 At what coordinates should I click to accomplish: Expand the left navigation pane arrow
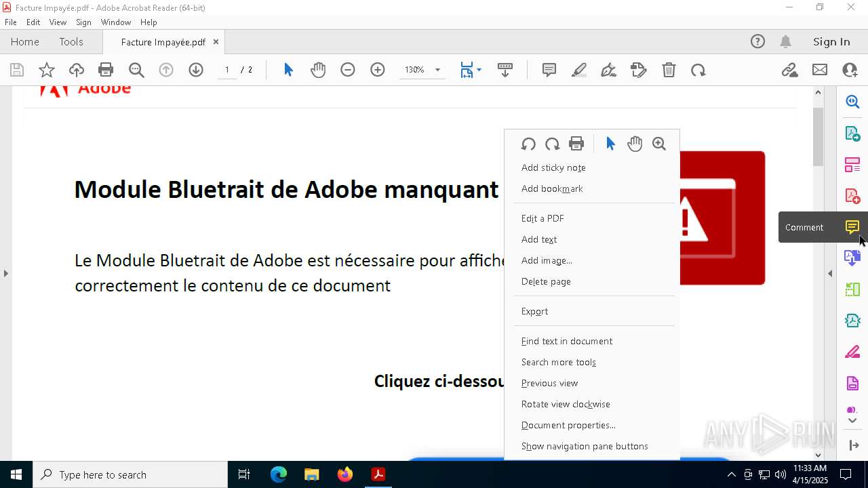[5, 273]
